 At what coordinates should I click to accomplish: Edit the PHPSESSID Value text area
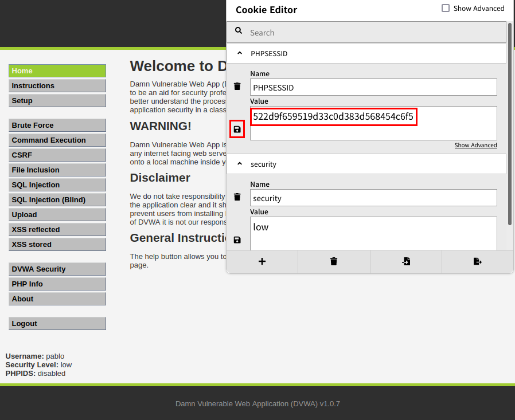(373, 123)
